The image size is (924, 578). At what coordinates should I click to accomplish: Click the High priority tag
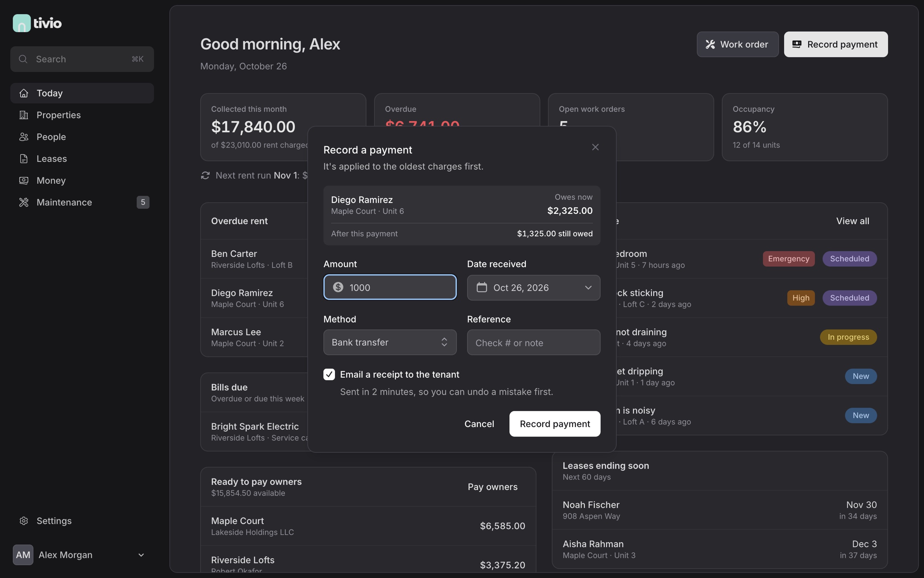point(801,298)
